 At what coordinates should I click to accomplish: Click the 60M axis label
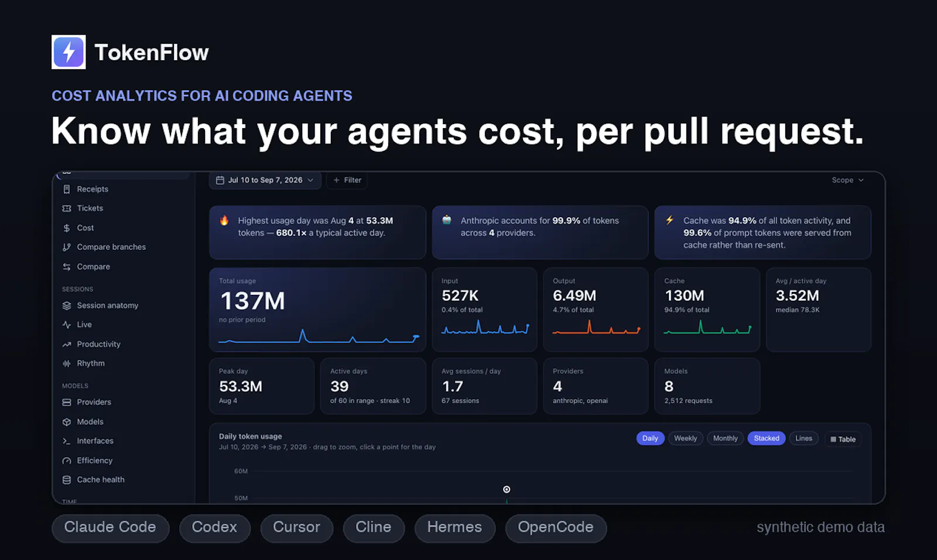click(241, 471)
